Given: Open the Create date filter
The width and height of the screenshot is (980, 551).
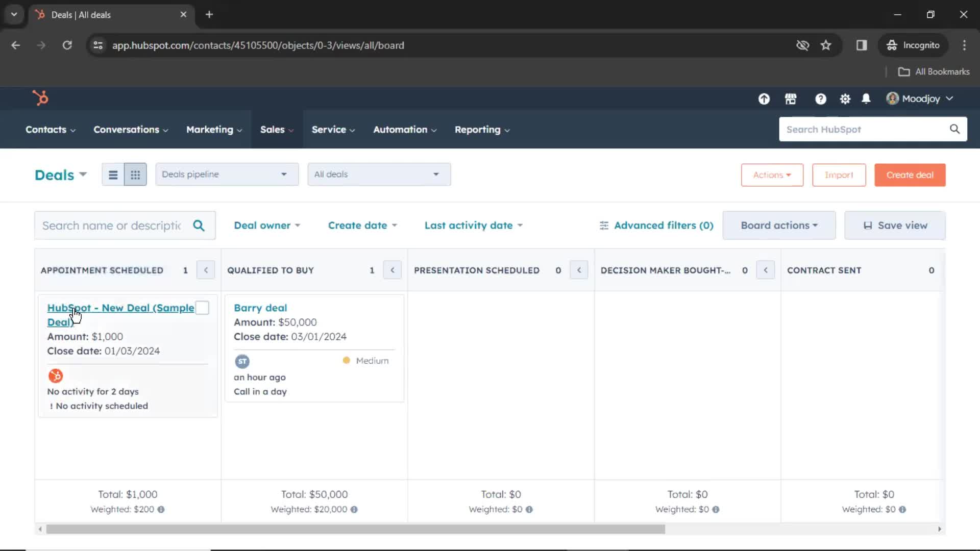Looking at the screenshot, I should [x=362, y=226].
